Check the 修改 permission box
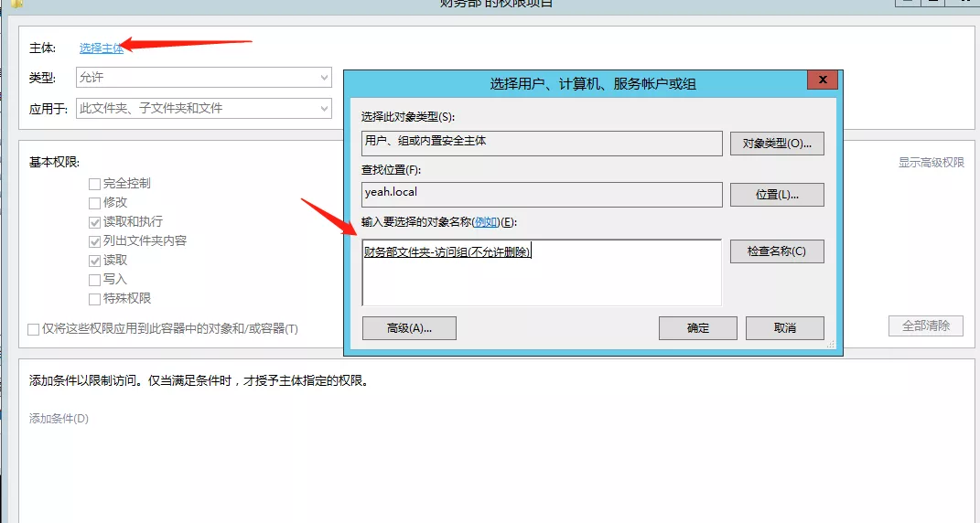Image resolution: width=980 pixels, height=523 pixels. click(x=94, y=202)
